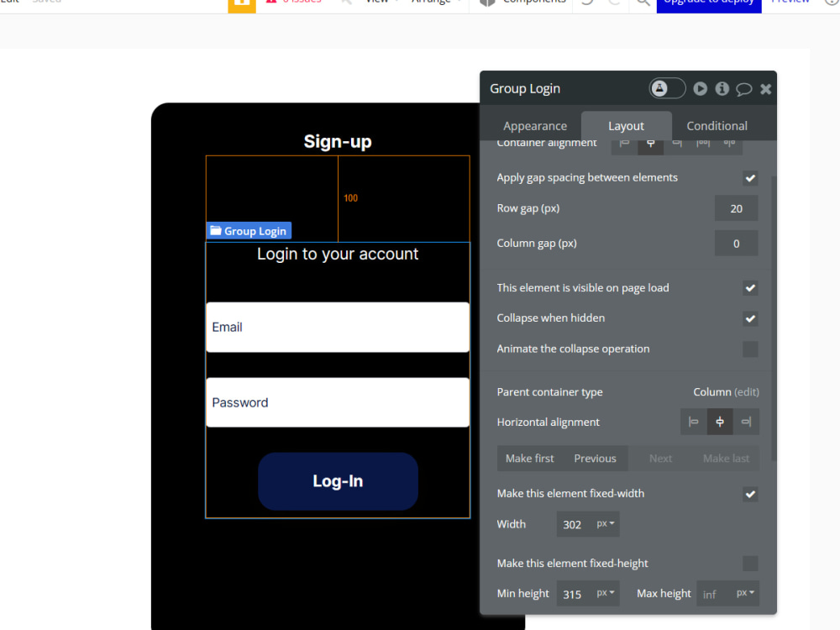
Task: Toggle Collapse when hidden checkbox
Action: 750,318
